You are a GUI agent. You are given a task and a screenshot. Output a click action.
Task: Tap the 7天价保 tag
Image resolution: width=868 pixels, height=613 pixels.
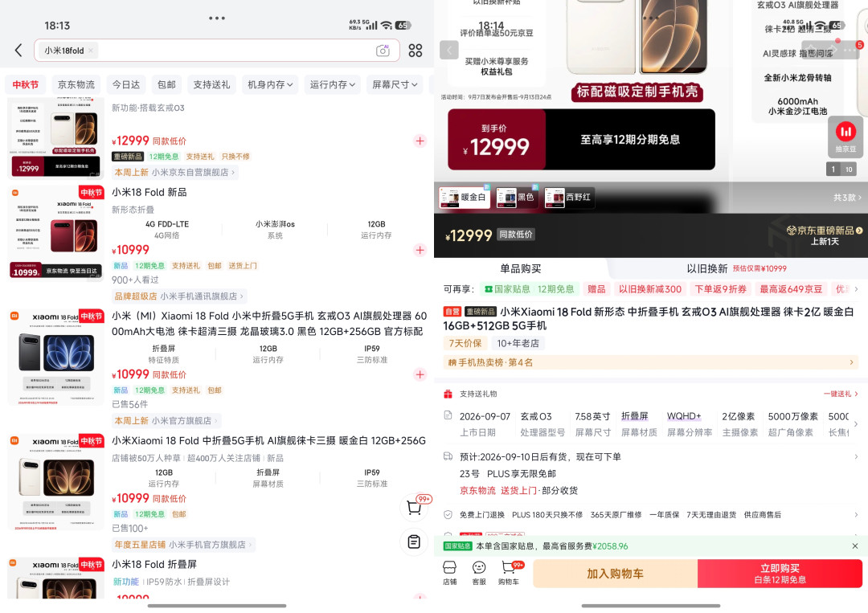click(465, 343)
